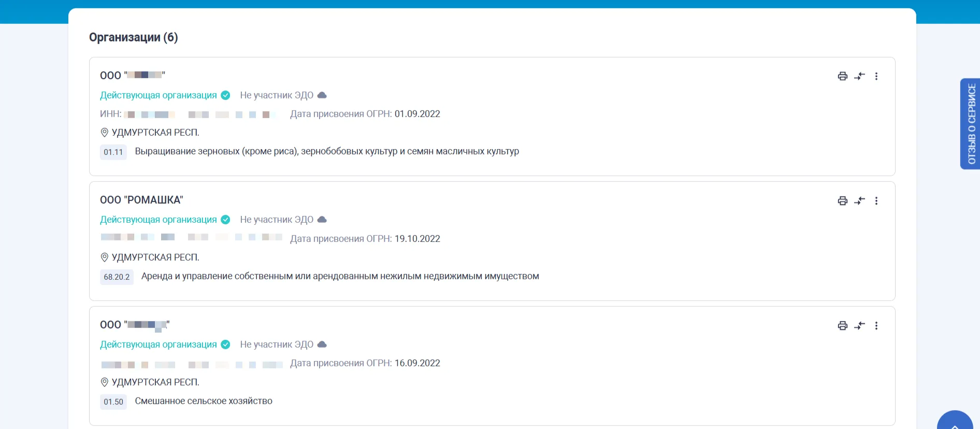
Task: Open the ООО "РОМАШКА" organization title
Action: pos(141,200)
